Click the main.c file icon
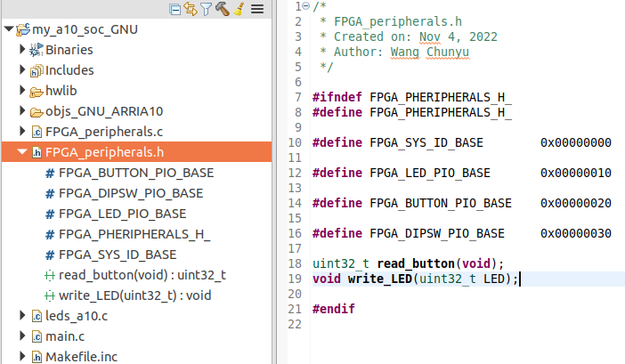625x364 pixels. [x=37, y=336]
